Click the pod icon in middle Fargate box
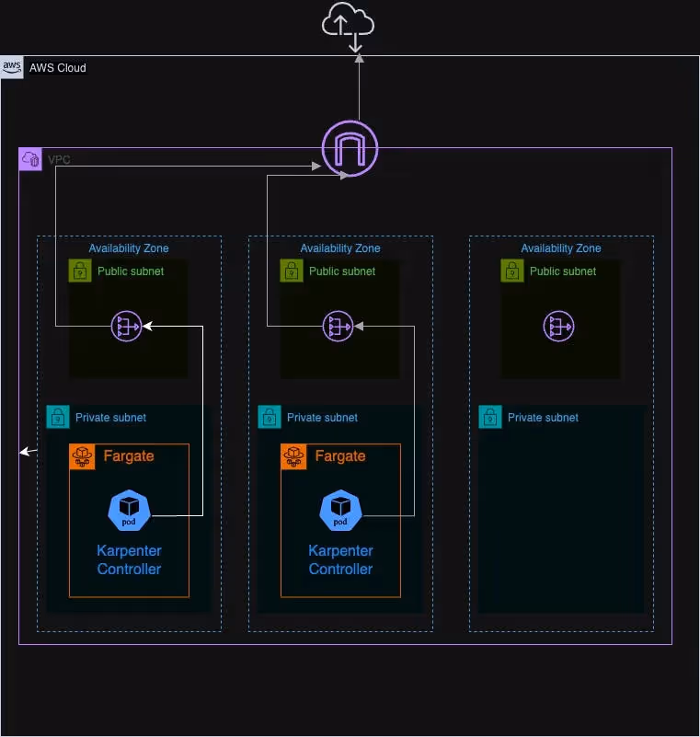The height and width of the screenshot is (737, 700). pyautogui.click(x=340, y=511)
